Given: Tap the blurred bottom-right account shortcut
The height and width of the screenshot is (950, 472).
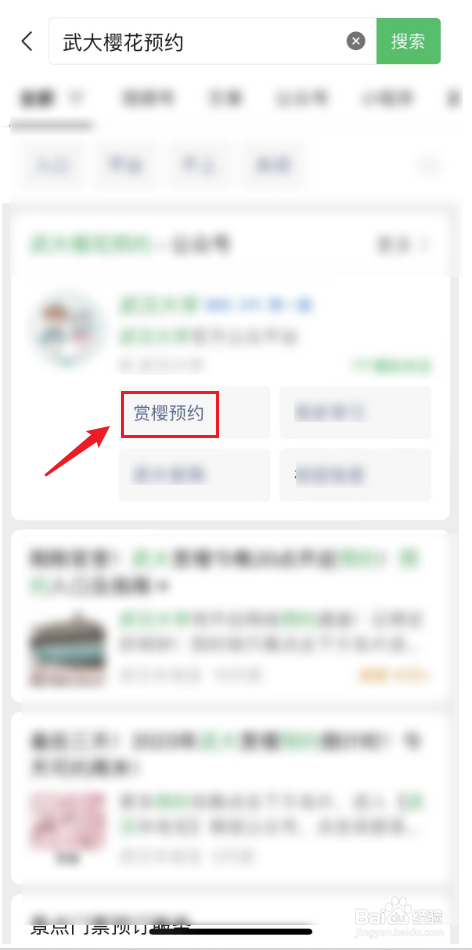Looking at the screenshot, I should (355, 474).
